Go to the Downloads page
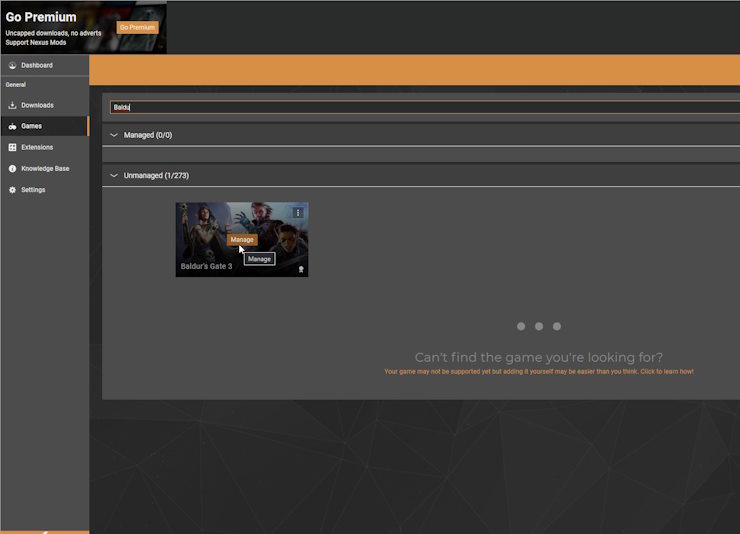This screenshot has width=740, height=534. pyautogui.click(x=37, y=105)
